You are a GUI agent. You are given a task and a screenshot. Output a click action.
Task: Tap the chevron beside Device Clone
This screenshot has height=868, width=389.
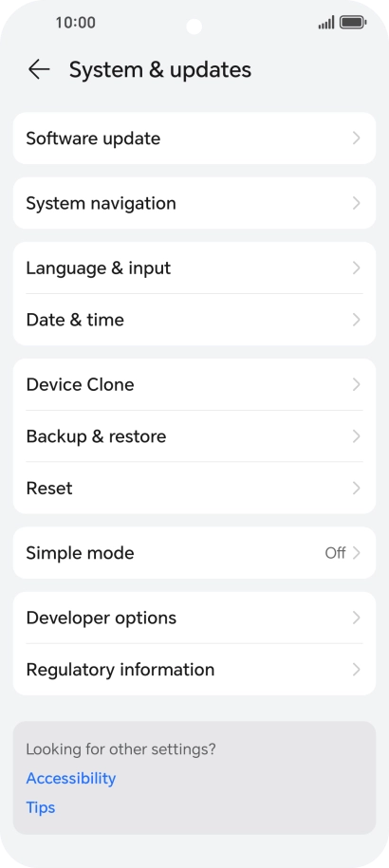click(x=357, y=385)
